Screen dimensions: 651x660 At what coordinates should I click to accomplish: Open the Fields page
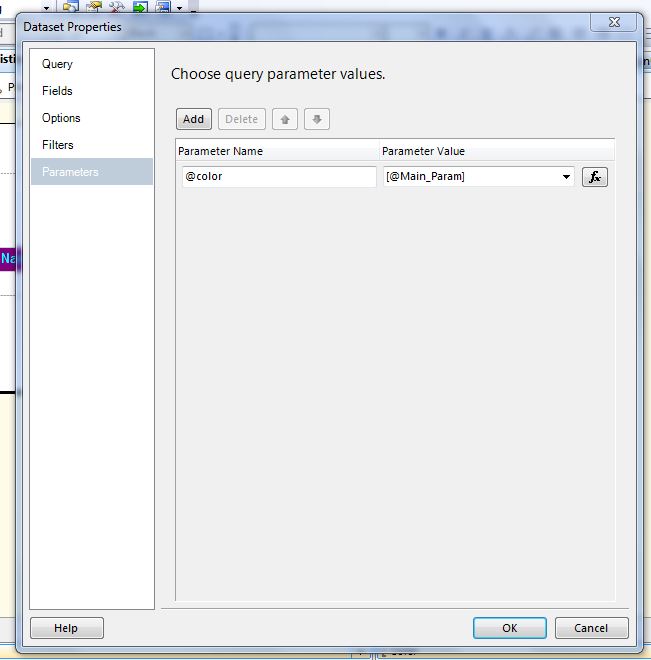(57, 91)
